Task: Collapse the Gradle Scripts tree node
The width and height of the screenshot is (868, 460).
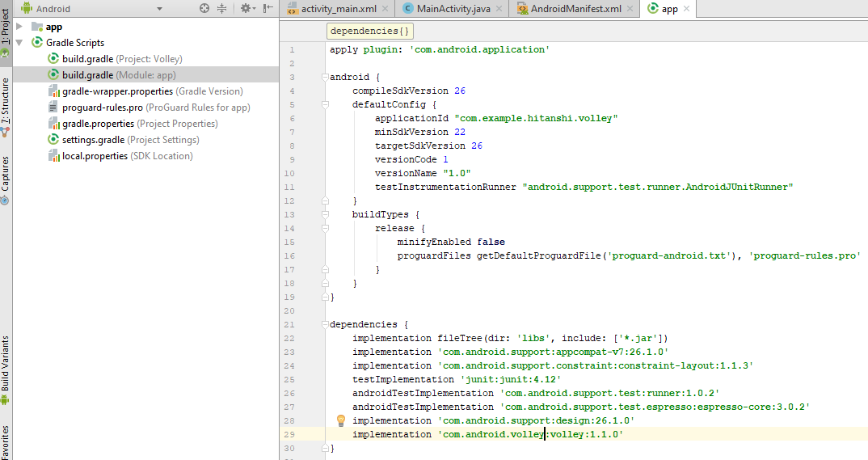Action: pos(19,43)
